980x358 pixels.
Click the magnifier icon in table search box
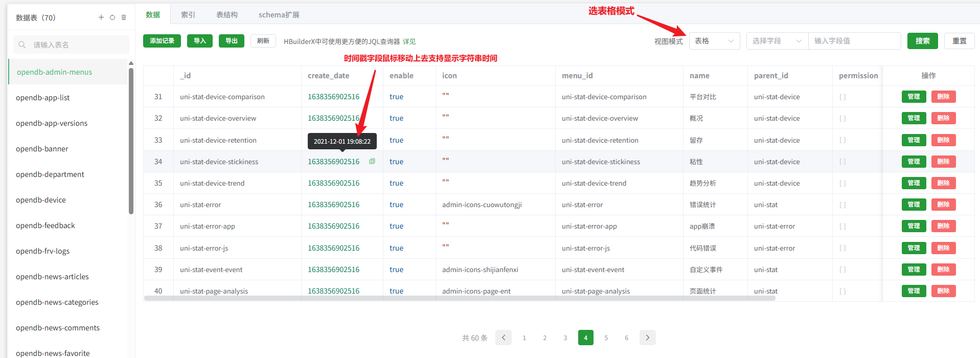point(22,45)
